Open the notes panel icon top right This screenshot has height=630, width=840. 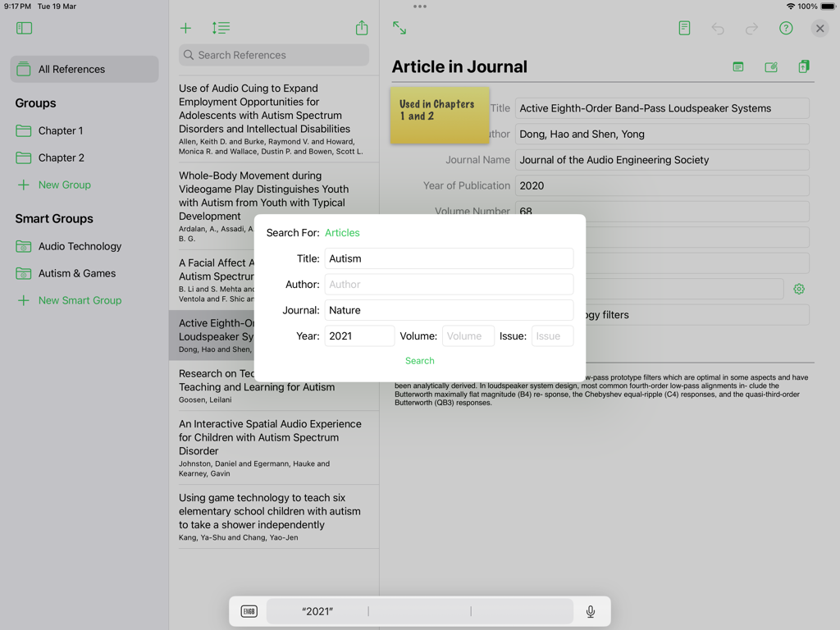click(684, 28)
